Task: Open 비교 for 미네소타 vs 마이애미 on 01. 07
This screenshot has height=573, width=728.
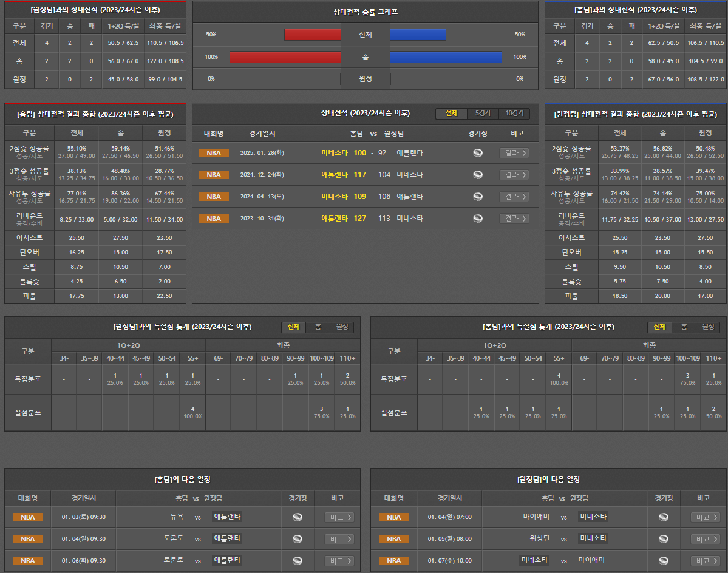Action: 706,561
